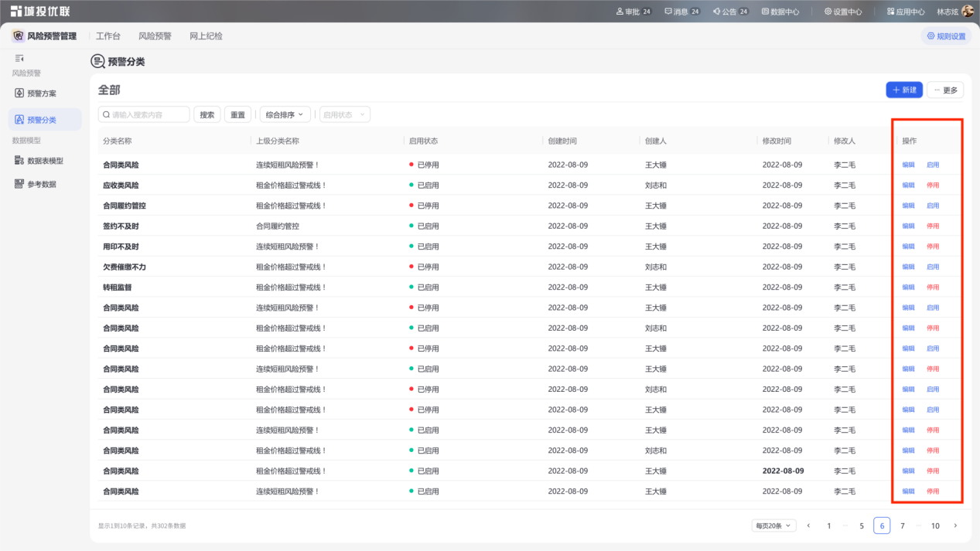Disable 应收类风险 row via 停用
This screenshot has height=551, width=980.
click(x=933, y=185)
